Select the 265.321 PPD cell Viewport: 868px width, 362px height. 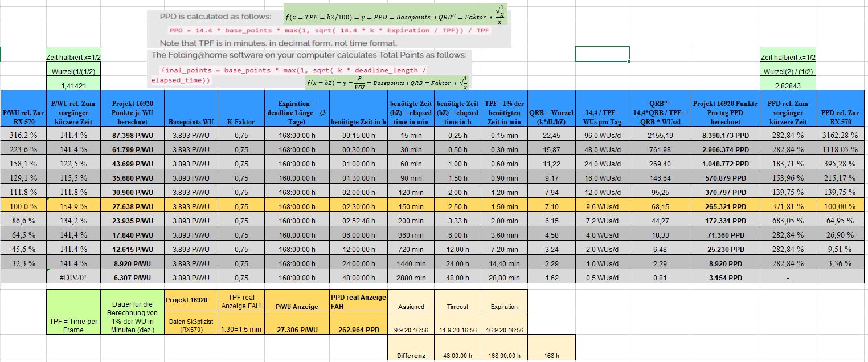tap(725, 206)
